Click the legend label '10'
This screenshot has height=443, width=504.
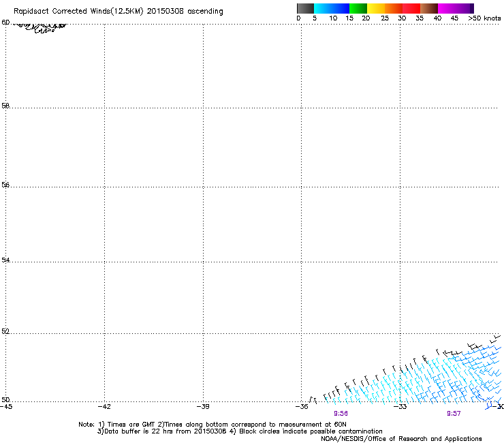333,18
